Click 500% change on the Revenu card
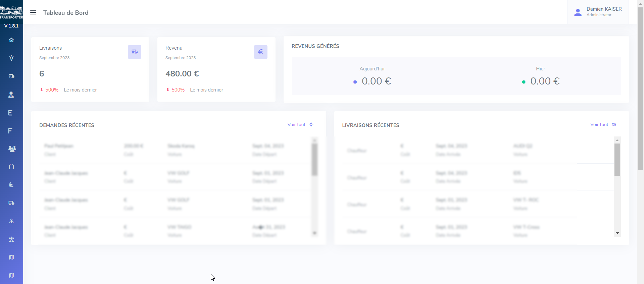This screenshot has width=644, height=284. click(178, 90)
